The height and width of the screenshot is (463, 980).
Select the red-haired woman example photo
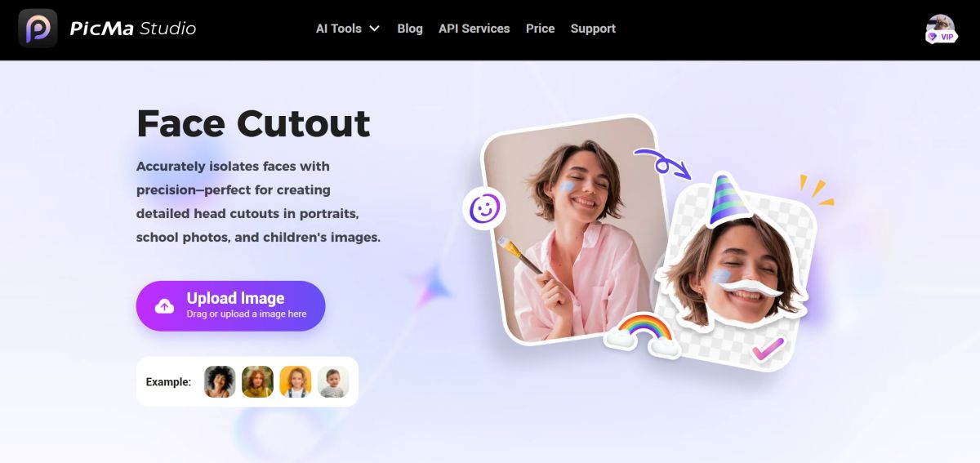(257, 381)
